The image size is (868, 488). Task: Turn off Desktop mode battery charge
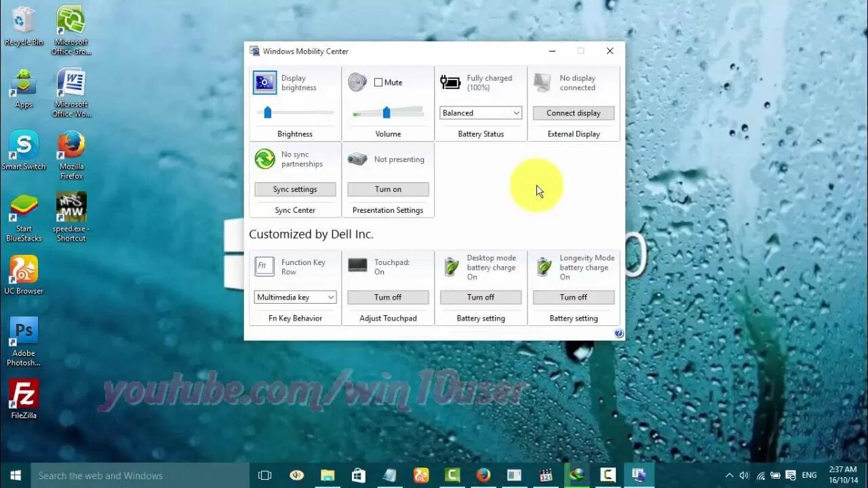[481, 297]
